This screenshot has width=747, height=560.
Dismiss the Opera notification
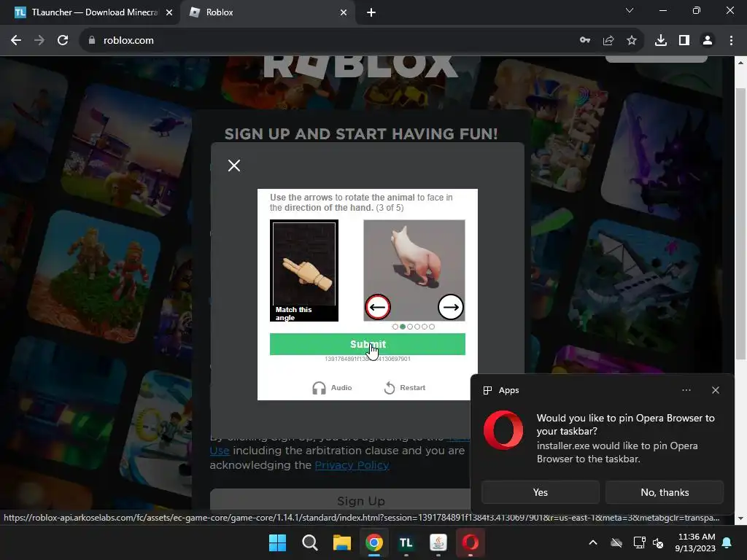[x=716, y=390]
